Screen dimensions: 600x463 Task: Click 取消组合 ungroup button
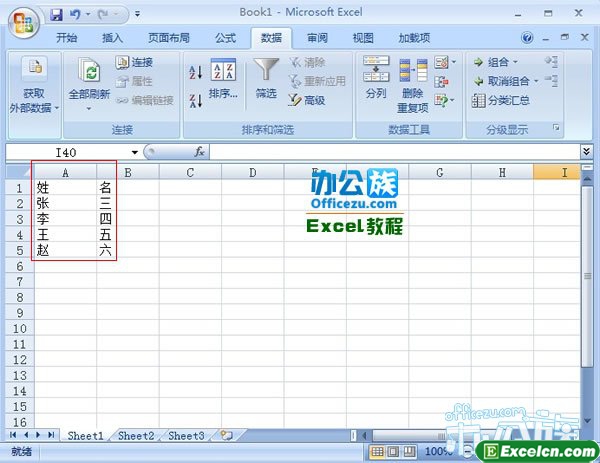pyautogui.click(x=501, y=81)
